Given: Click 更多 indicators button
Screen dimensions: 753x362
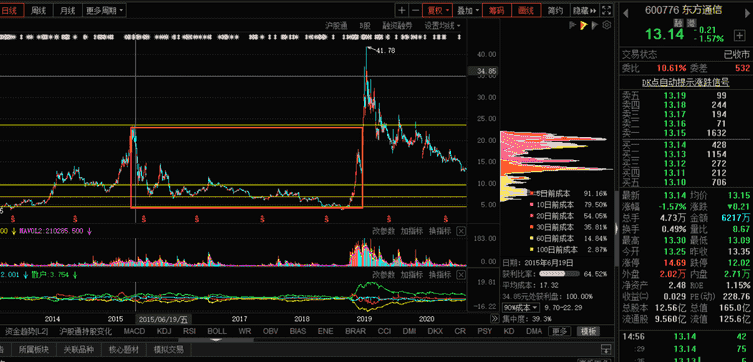Looking at the screenshot, I should (x=559, y=331).
